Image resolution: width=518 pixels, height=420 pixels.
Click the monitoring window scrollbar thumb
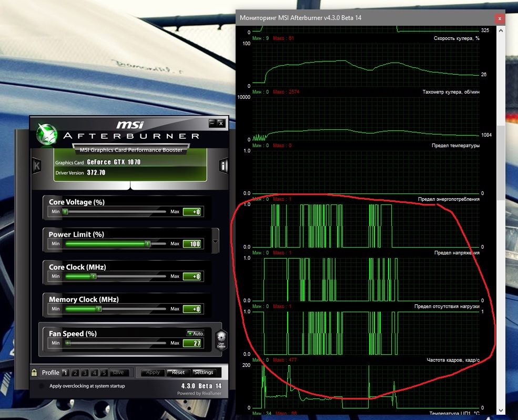coord(501,163)
